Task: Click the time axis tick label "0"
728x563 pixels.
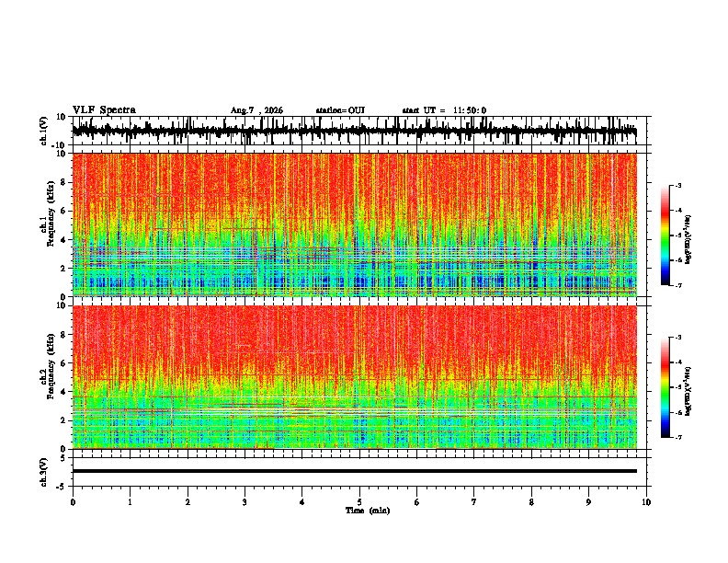Action: 73,502
